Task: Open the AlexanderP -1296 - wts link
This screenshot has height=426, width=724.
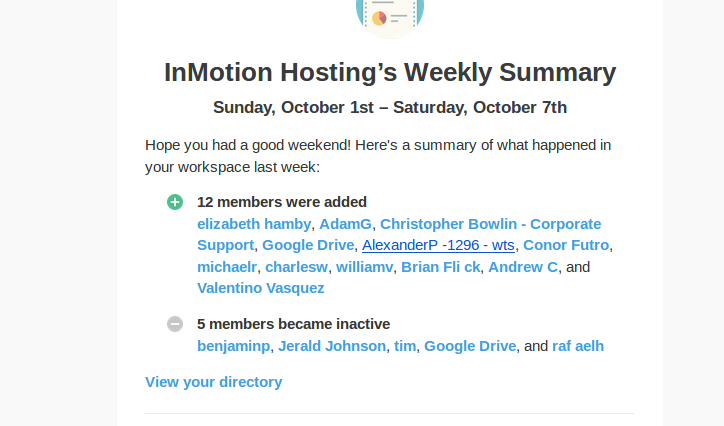Action: pos(438,245)
